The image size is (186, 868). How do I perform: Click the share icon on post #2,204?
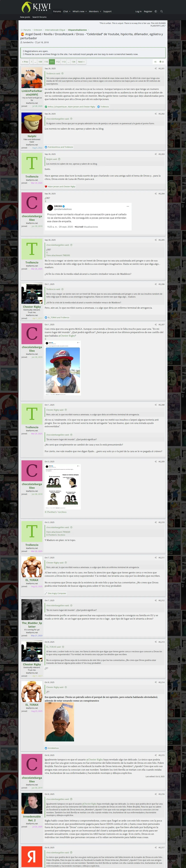pyautogui.click(x=156, y=194)
